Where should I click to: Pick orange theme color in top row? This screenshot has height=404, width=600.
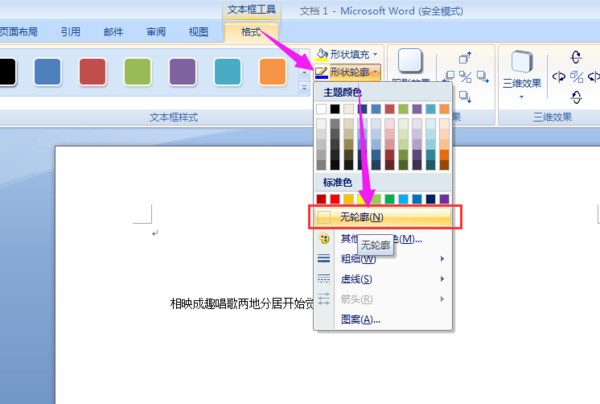(x=444, y=109)
